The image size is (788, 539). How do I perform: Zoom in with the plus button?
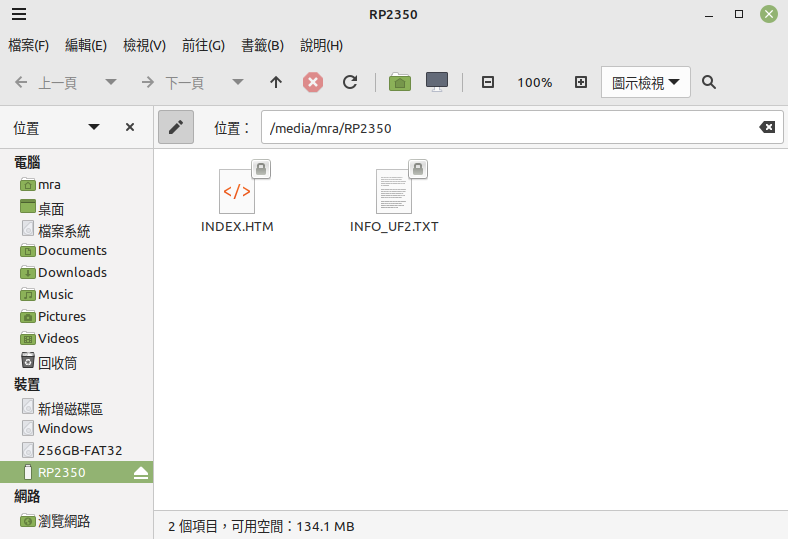[580, 82]
